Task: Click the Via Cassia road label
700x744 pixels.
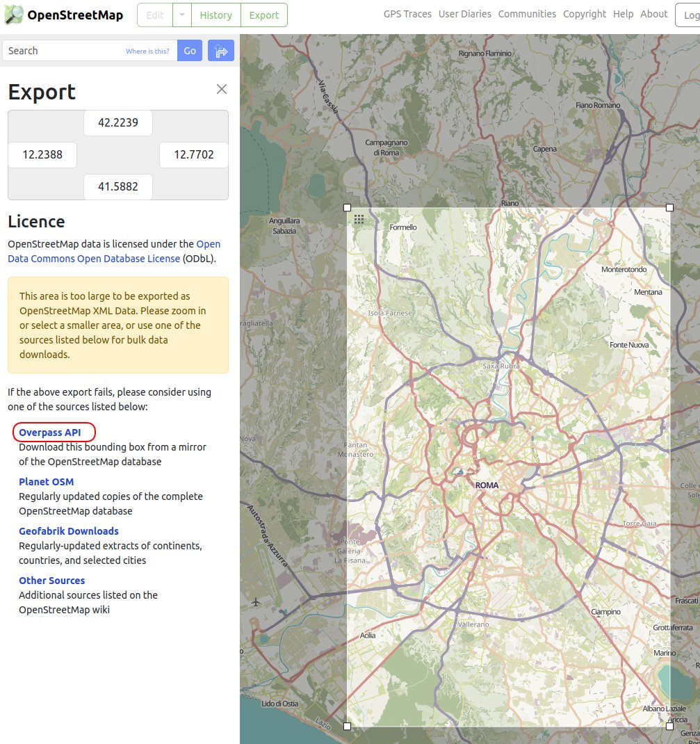Action: [x=328, y=97]
